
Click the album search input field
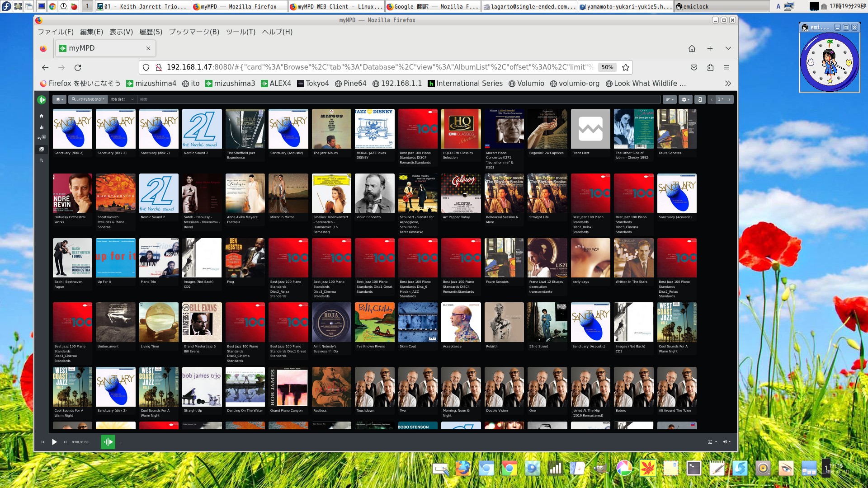point(398,99)
